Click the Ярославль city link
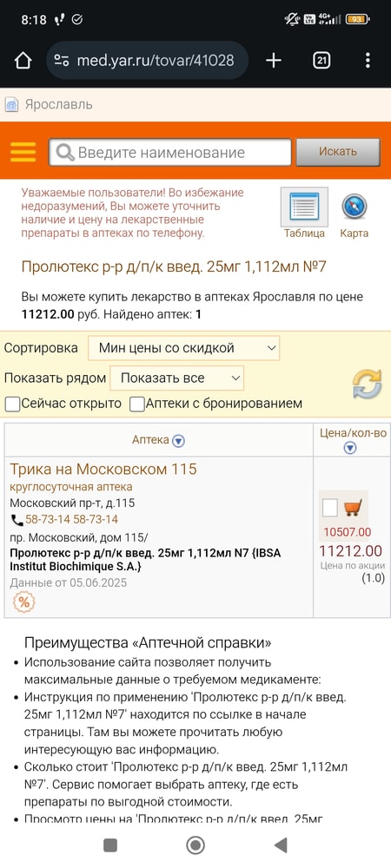Viewport: 391px width, 868px height. tap(58, 105)
